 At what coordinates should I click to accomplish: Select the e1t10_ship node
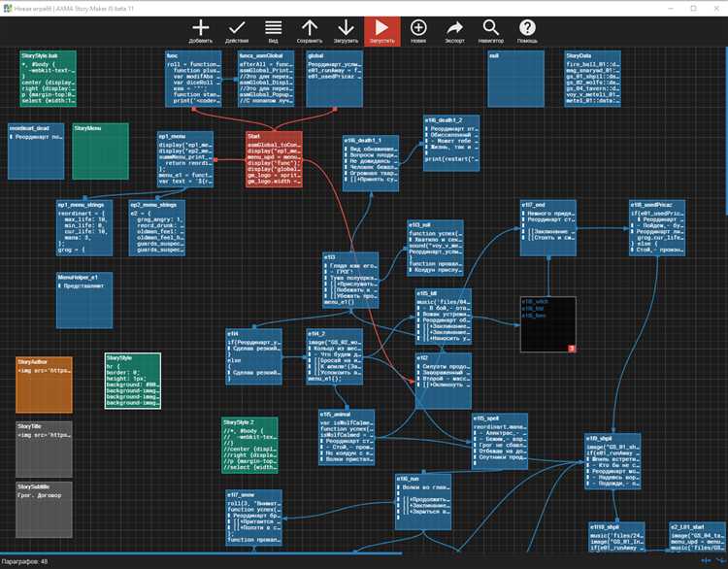click(x=616, y=537)
